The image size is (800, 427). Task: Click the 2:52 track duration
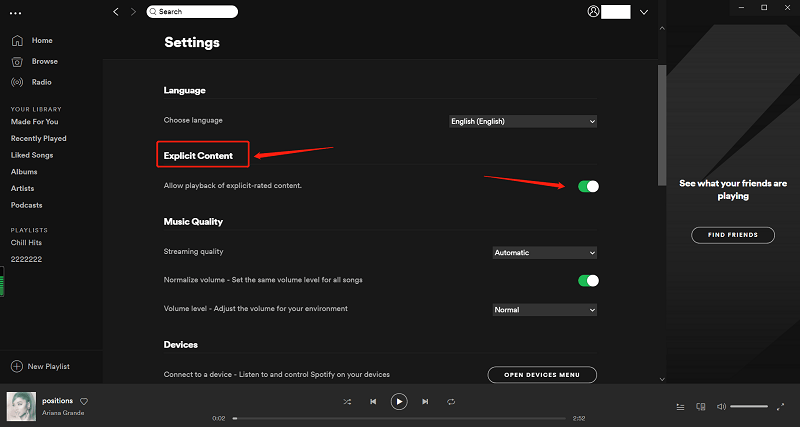pyautogui.click(x=579, y=418)
